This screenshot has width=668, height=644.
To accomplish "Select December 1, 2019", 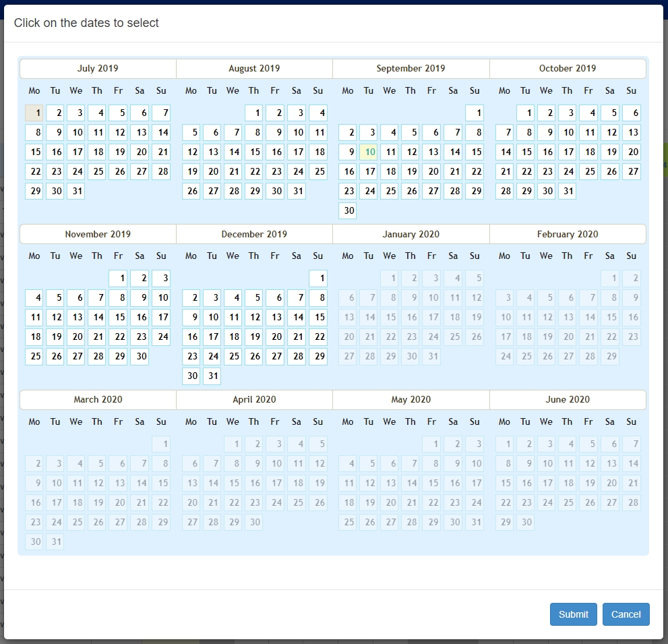I will coord(318,279).
